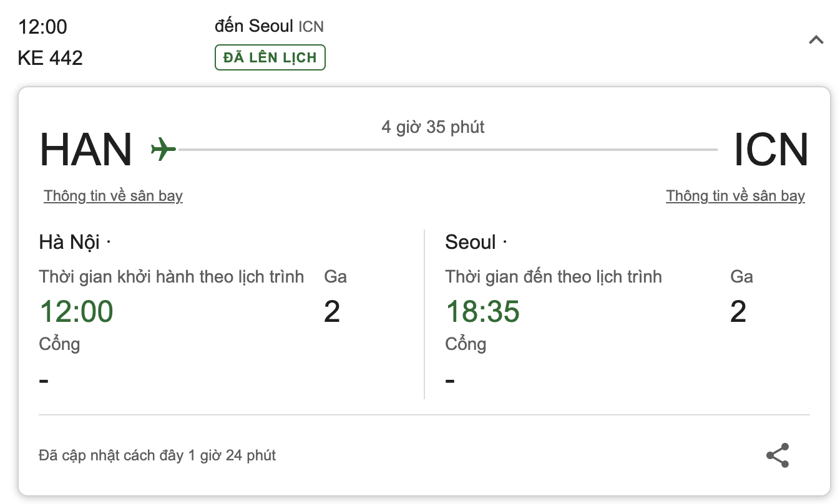This screenshot has height=504, width=840.
Task: Click the 'Thời gian đến theo lịch trình' label
Action: [x=554, y=276]
